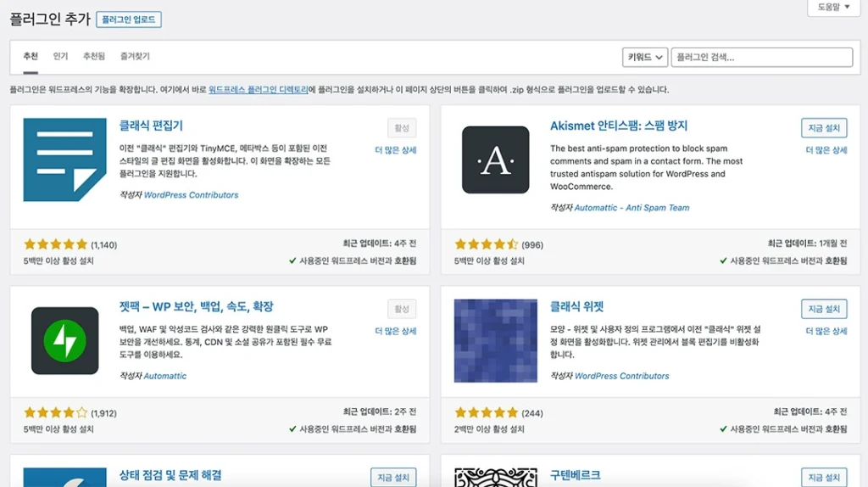
Task: Click the Gutenberg plugin icon
Action: click(495, 477)
